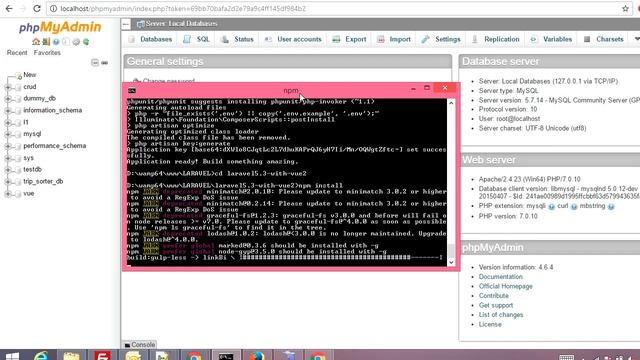Image resolution: width=640 pixels, height=360 pixels.
Task: Expand the vue database node
Action: coord(8,194)
